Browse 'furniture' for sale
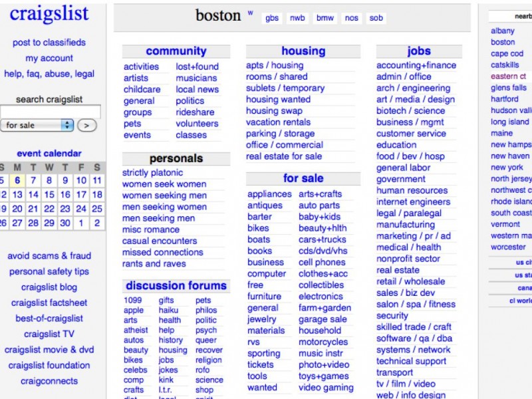Image resolution: width=532 pixels, height=399 pixels. click(264, 297)
